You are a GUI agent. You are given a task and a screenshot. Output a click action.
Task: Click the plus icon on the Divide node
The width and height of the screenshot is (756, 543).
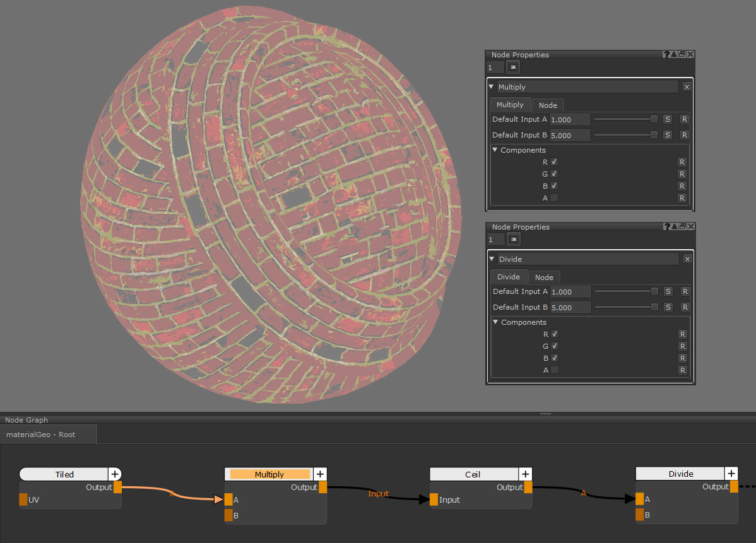point(731,474)
